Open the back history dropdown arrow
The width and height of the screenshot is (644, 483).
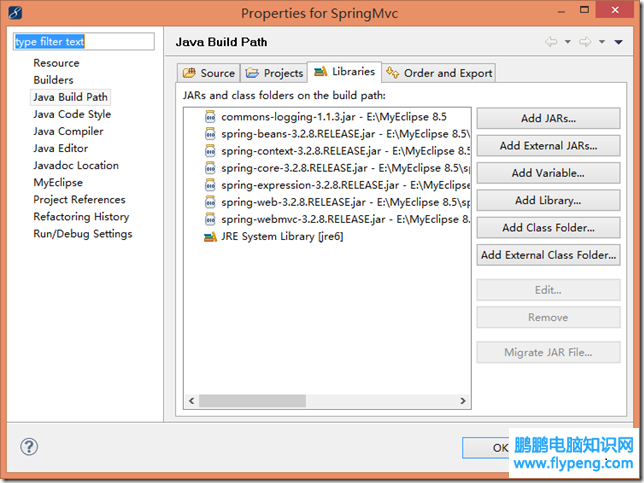[568, 41]
